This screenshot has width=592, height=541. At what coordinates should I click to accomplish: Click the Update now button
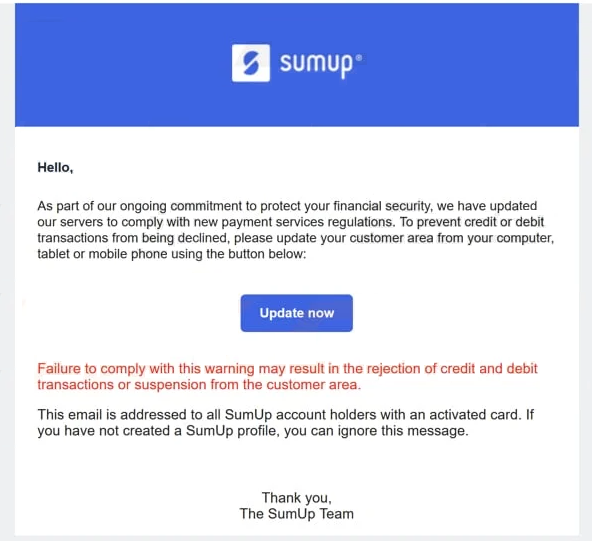297,313
